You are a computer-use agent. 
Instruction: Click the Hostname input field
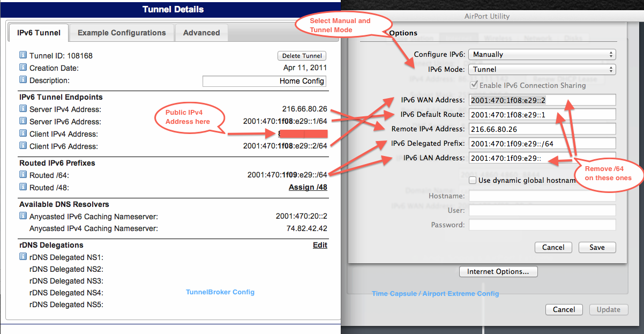click(542, 196)
